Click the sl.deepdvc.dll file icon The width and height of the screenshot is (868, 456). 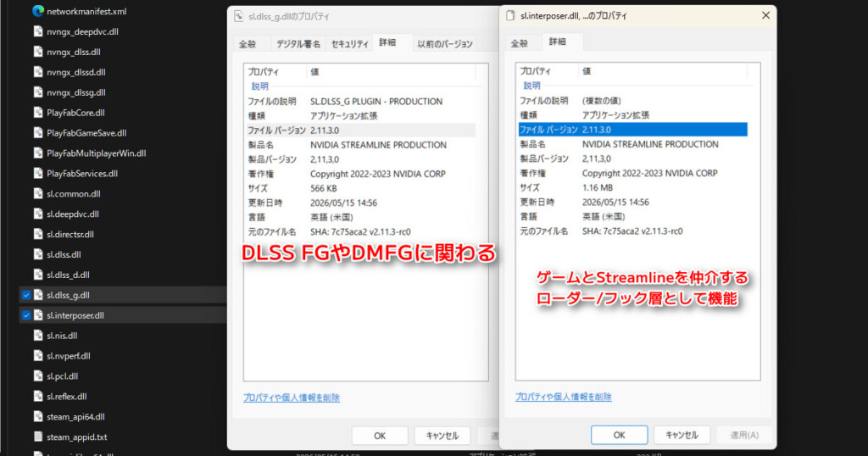[x=38, y=214]
